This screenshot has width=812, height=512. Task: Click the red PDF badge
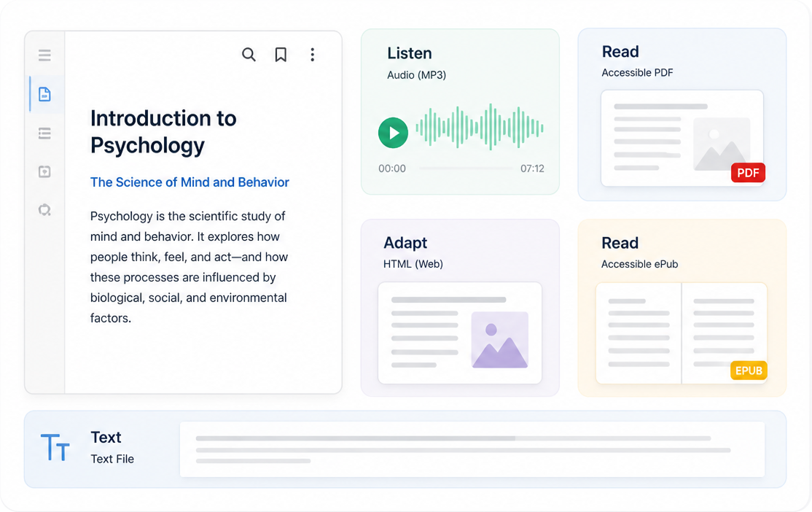(748, 173)
